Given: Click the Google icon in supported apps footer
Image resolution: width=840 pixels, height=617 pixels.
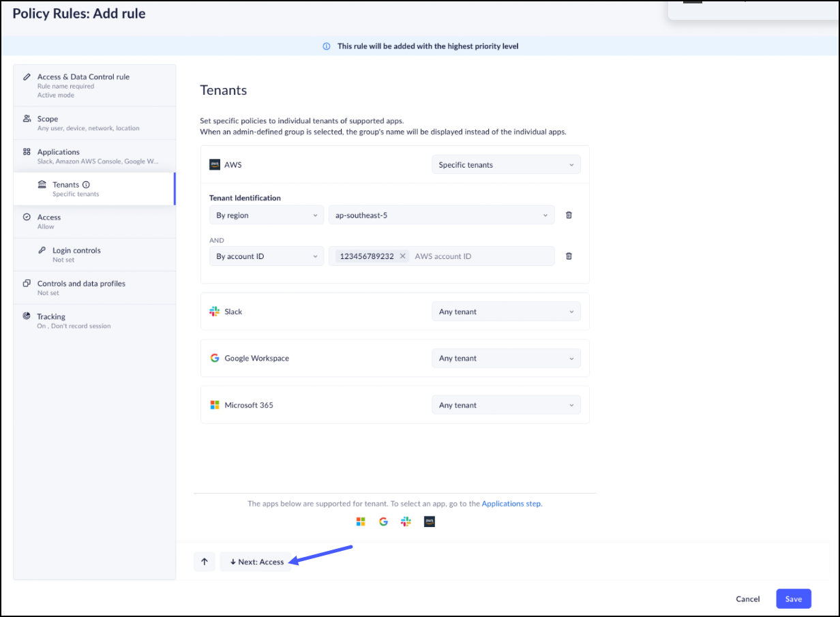Looking at the screenshot, I should [383, 522].
